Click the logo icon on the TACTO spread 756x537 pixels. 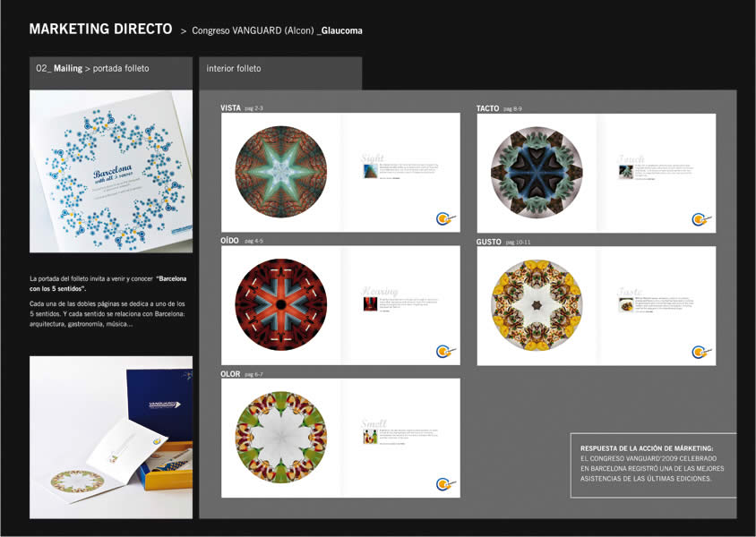pos(701,219)
